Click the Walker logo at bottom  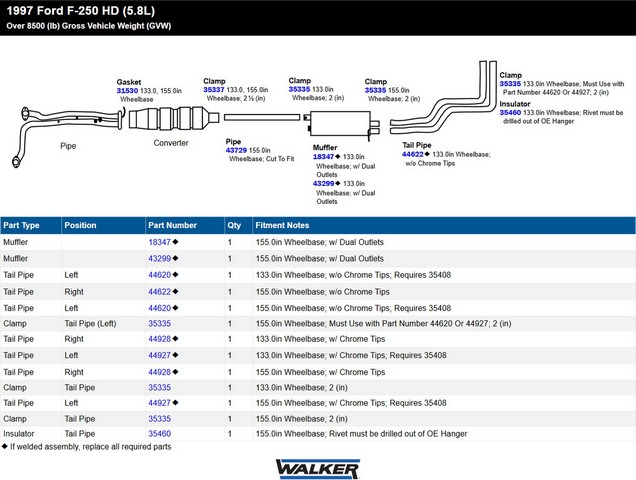(x=318, y=469)
